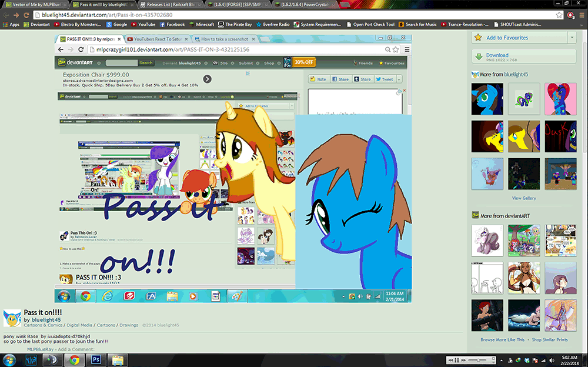Image resolution: width=588 pixels, height=367 pixels.
Task: Open the main Pass it on artwork image
Action: click(x=233, y=168)
